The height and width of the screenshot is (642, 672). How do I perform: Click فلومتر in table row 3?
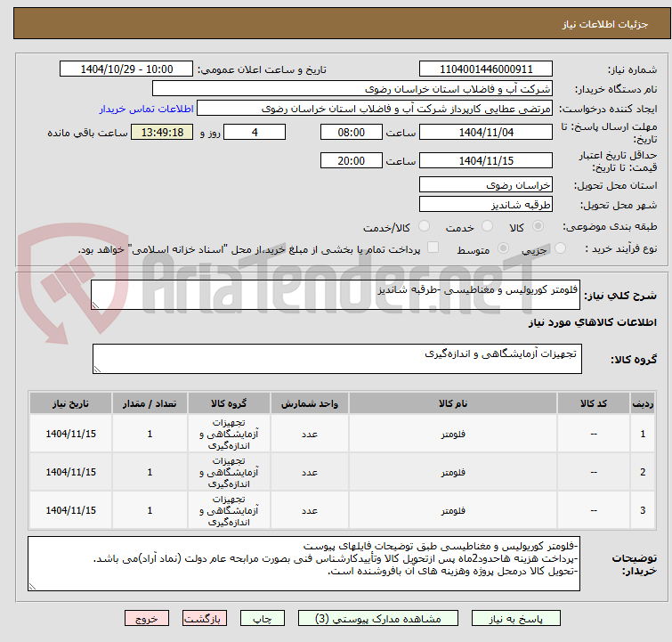click(x=453, y=510)
